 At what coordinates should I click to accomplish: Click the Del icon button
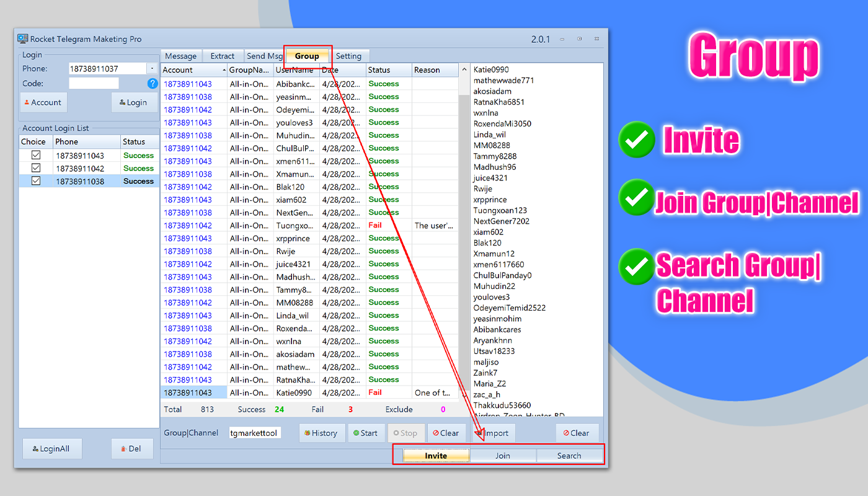pyautogui.click(x=132, y=448)
